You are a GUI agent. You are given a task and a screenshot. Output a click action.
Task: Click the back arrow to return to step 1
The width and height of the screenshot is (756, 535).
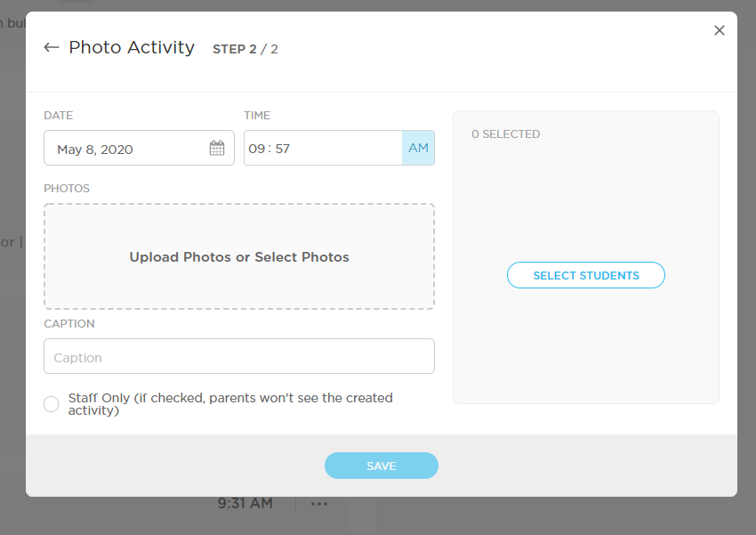52,47
